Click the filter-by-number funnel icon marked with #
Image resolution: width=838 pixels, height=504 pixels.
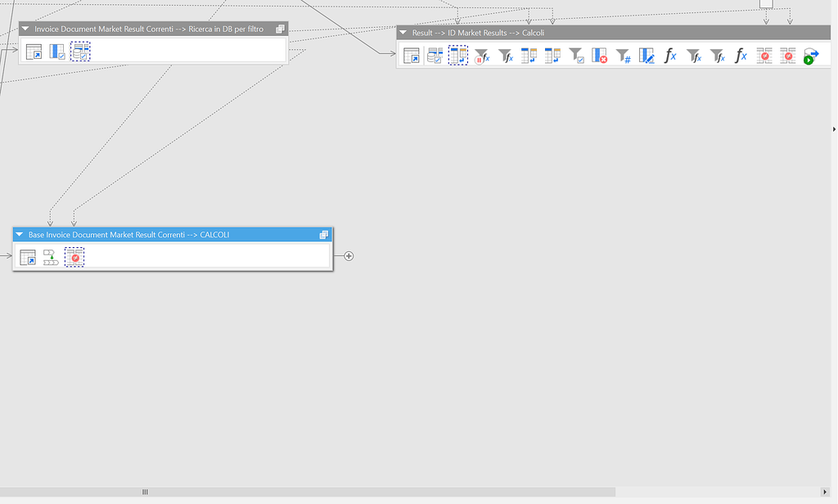click(624, 56)
